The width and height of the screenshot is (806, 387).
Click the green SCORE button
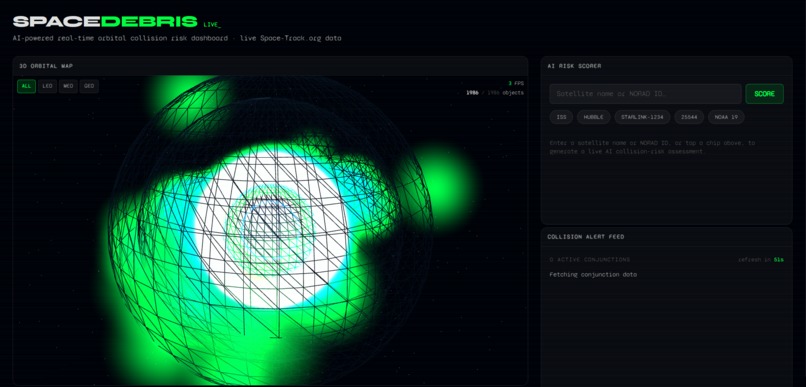[x=764, y=94]
